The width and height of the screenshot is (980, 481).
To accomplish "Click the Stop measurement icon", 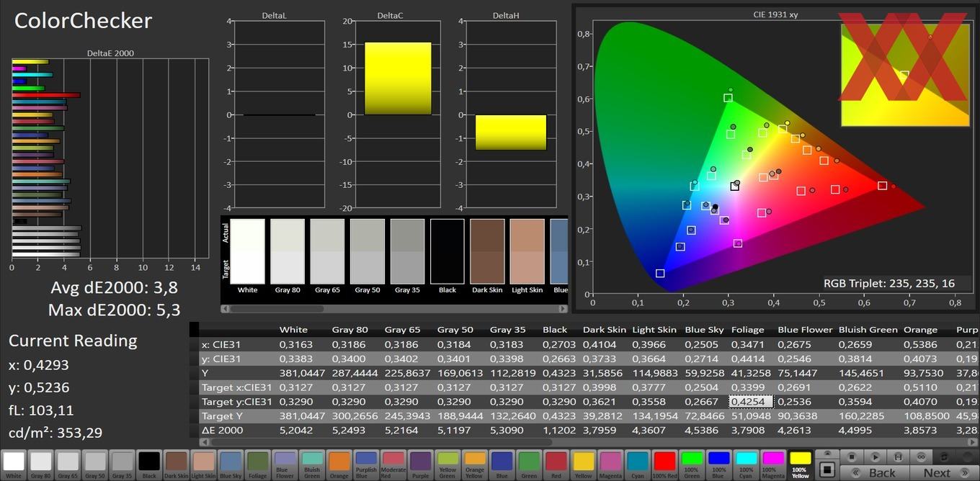I will click(851, 457).
